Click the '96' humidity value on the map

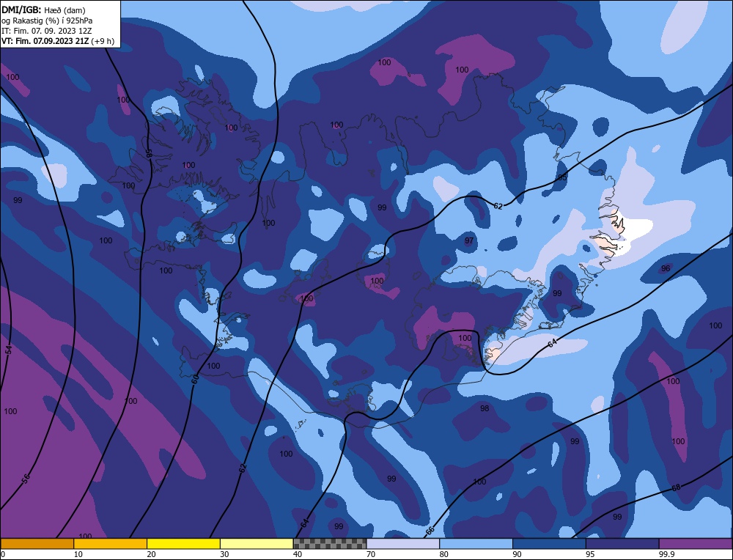point(666,268)
